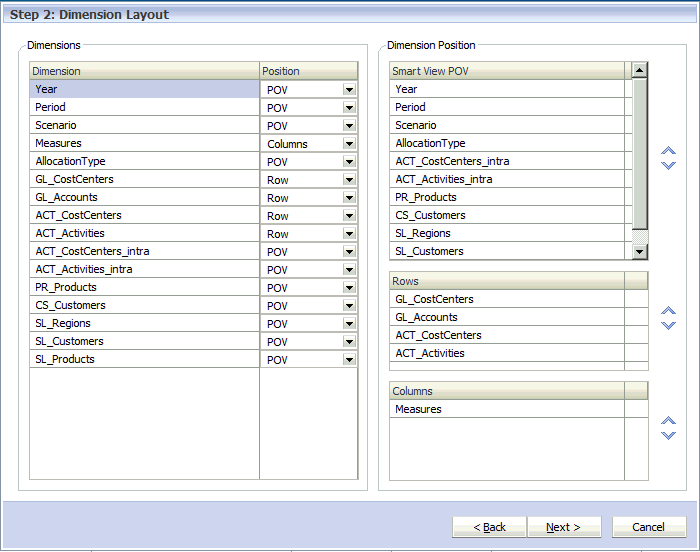700x552 pixels.
Task: Click the Dimension column header
Action: pos(144,71)
